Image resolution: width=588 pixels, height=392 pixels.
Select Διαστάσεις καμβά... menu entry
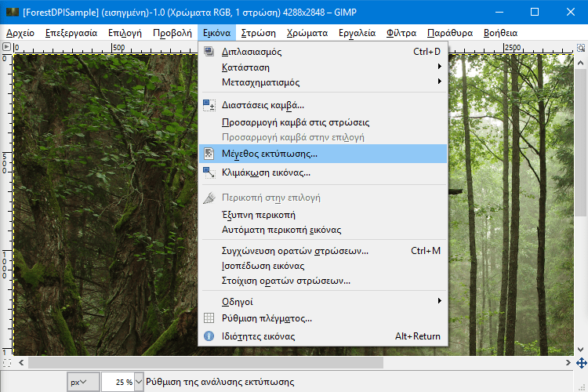point(323,105)
